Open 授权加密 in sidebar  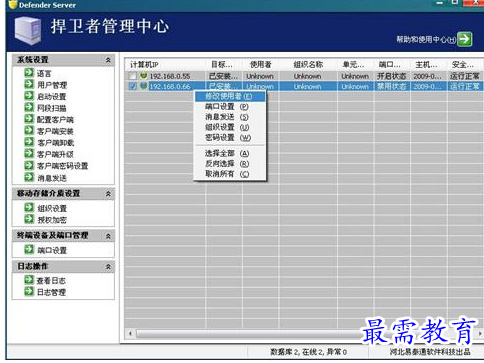pyautogui.click(x=52, y=220)
